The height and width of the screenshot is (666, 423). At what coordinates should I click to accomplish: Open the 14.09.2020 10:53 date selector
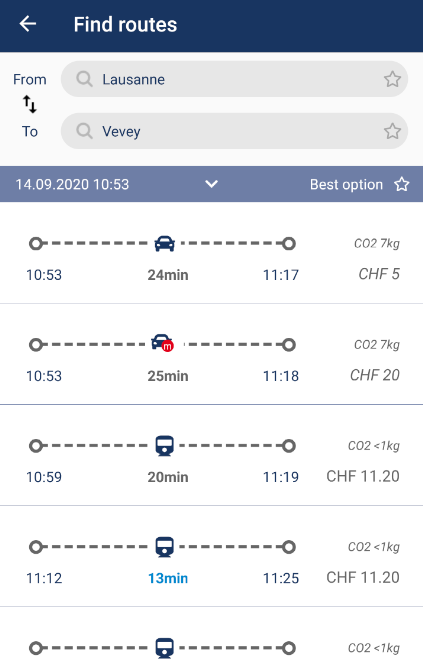coord(72,184)
